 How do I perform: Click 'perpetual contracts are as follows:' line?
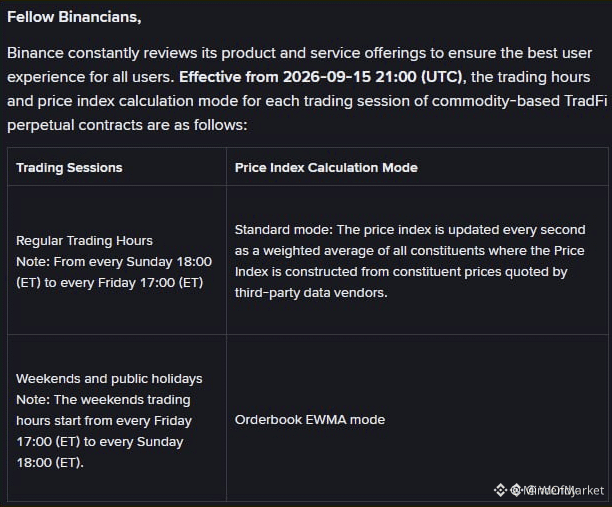pos(127,125)
